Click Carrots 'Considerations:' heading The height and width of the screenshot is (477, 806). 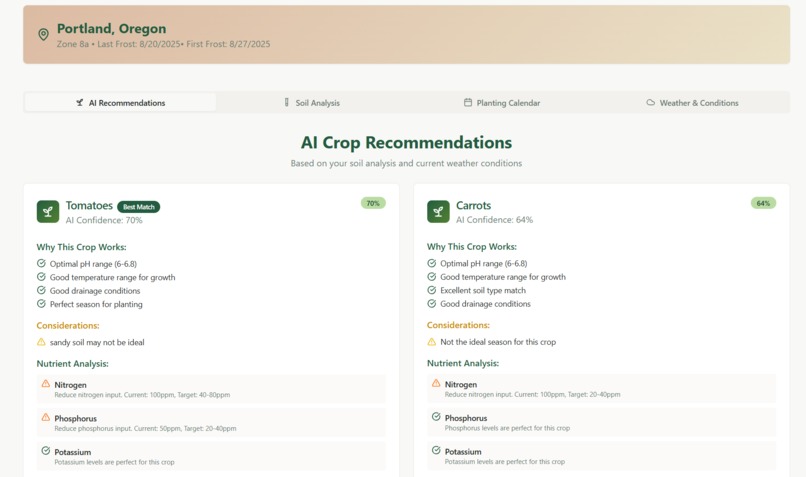tap(458, 325)
